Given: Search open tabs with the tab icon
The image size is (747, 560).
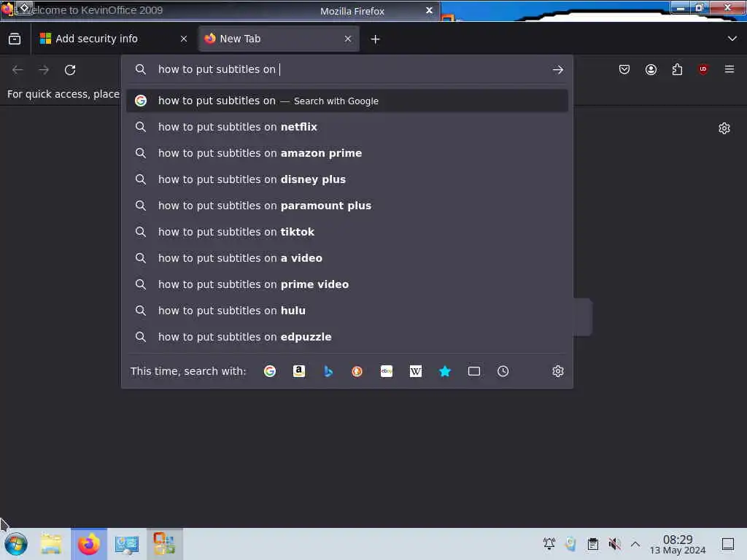Looking at the screenshot, I should coord(474,371).
